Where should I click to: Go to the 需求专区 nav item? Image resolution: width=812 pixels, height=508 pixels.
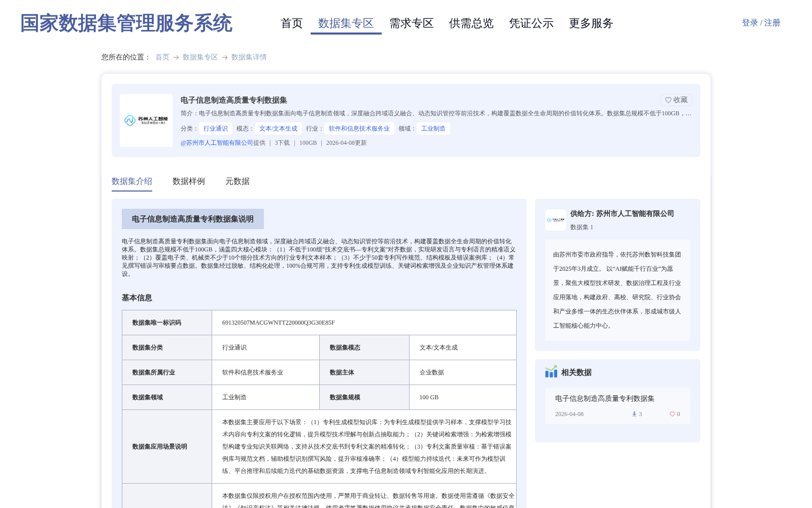tap(412, 23)
